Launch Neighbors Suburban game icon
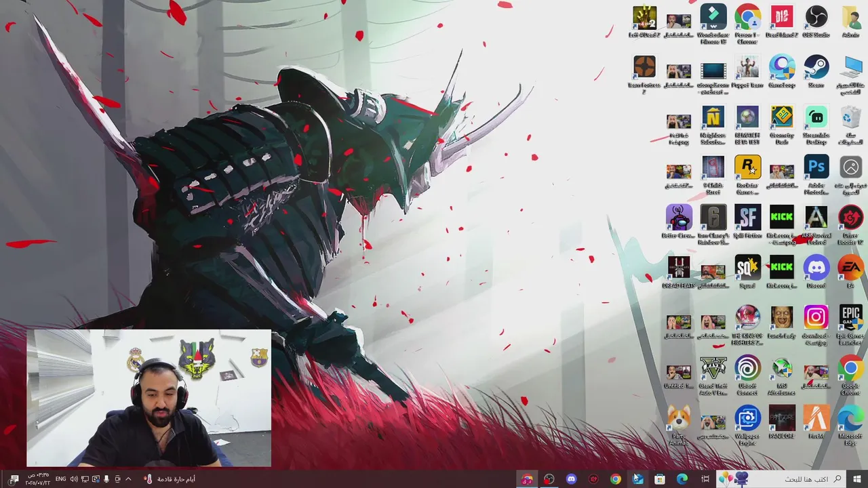The image size is (868, 488). coord(713,125)
